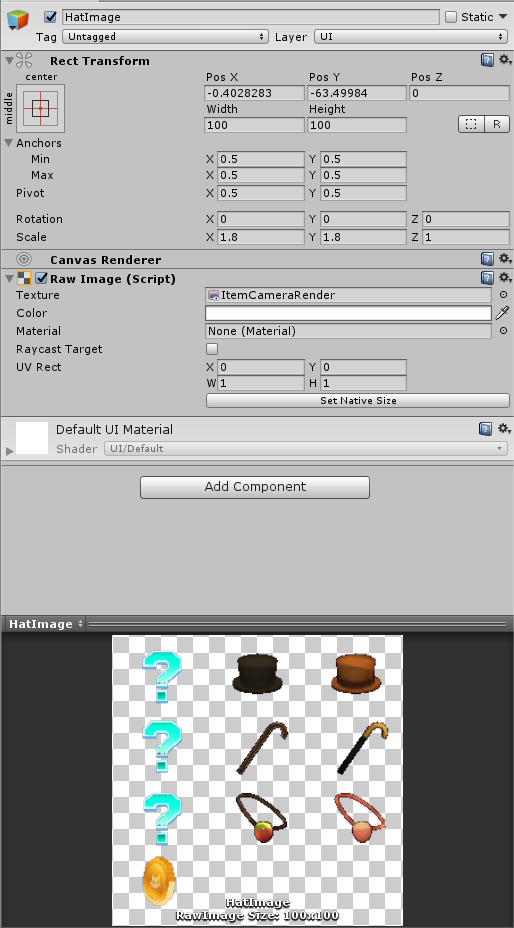This screenshot has width=514, height=928.
Task: Collapse the Anchors section
Action: click(9, 143)
